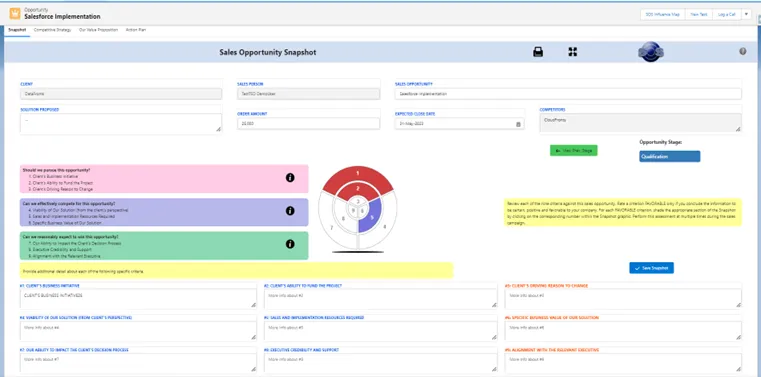Click the Log a Call button
The image size is (761, 377).
(727, 15)
